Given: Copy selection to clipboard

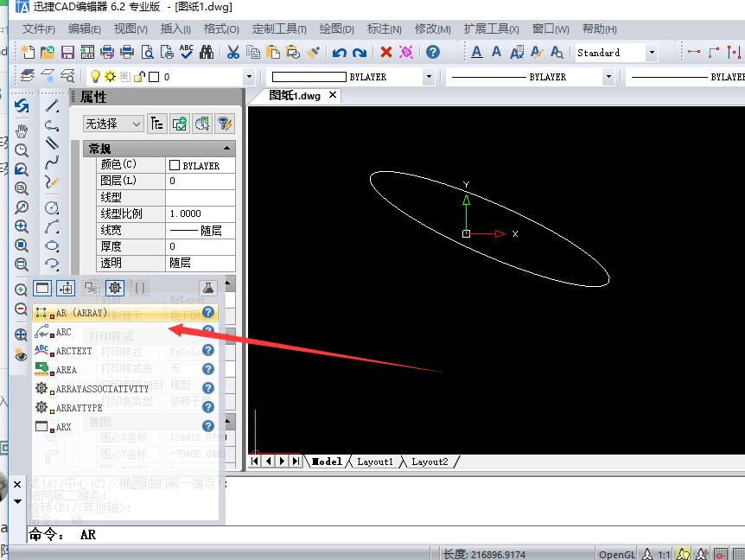Looking at the screenshot, I should [x=252, y=52].
